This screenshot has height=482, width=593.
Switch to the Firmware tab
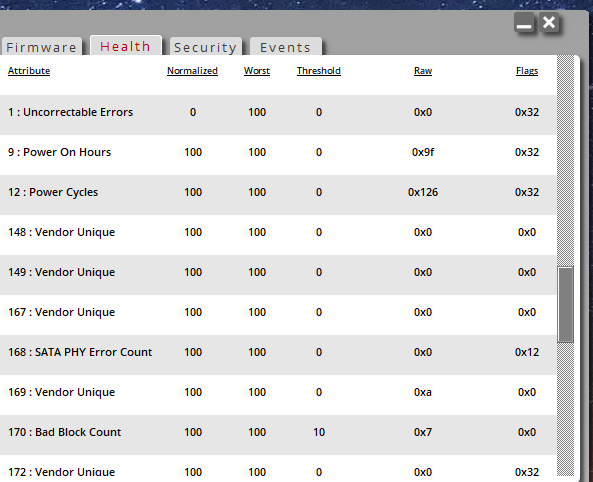42,47
